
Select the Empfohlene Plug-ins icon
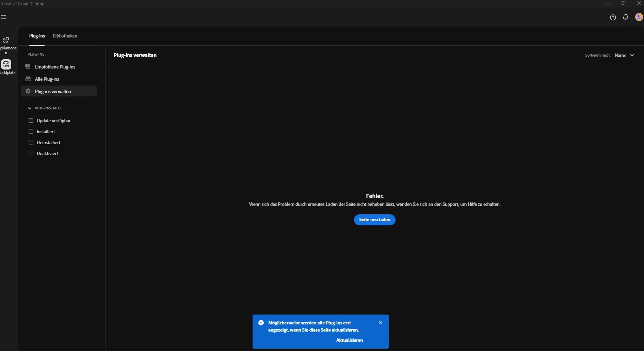pyautogui.click(x=28, y=66)
